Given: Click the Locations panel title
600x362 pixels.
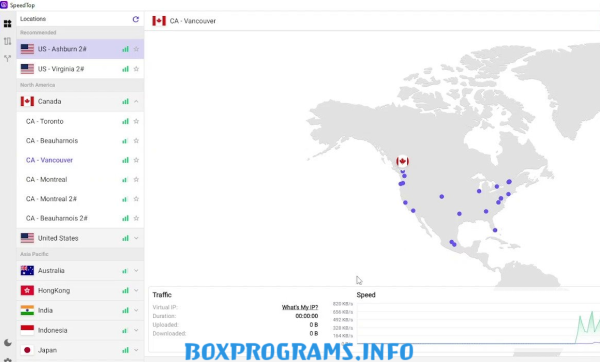Looking at the screenshot, I should (33, 19).
